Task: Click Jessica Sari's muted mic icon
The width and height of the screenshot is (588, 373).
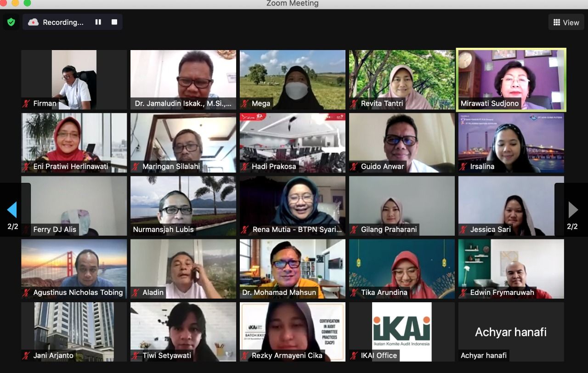Action: pyautogui.click(x=464, y=229)
